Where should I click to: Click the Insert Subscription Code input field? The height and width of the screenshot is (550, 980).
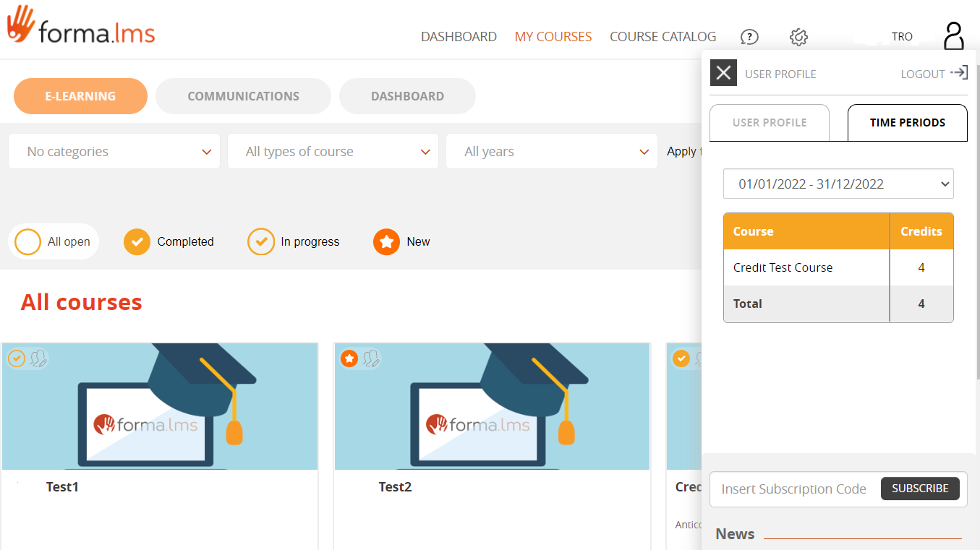point(793,489)
